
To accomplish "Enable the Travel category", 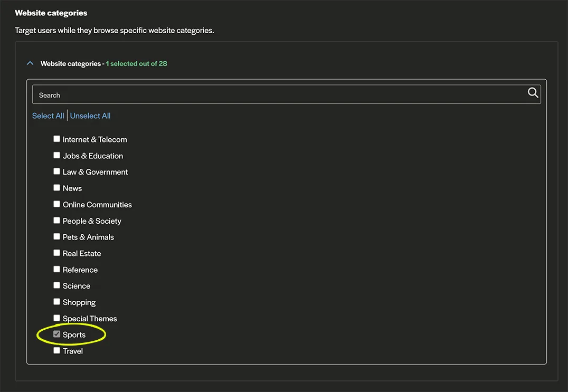I will coord(56,350).
